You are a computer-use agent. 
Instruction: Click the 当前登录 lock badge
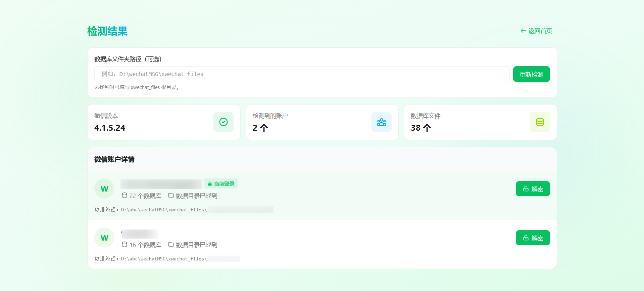point(221,184)
